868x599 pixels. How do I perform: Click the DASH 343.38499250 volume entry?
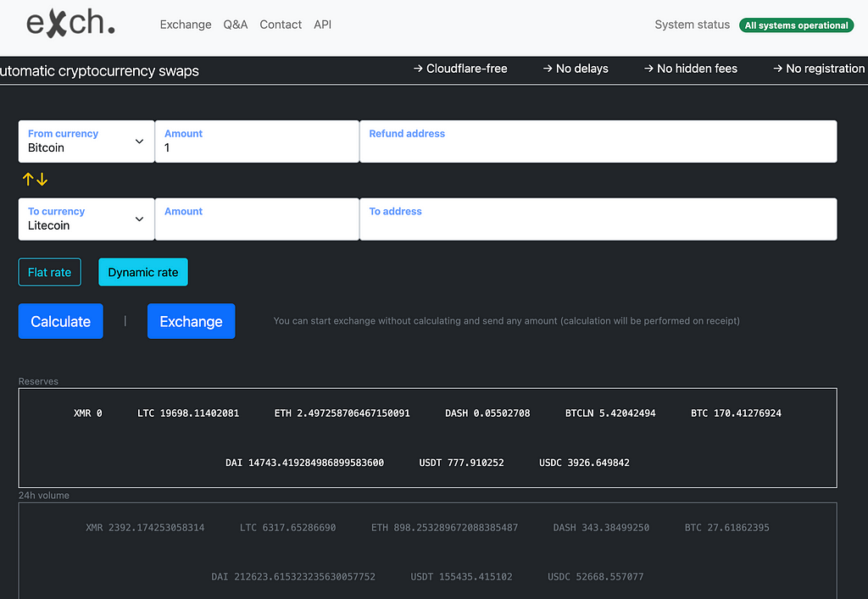tap(601, 528)
